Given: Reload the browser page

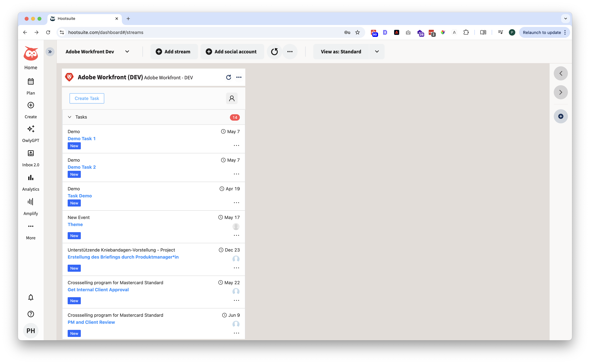Looking at the screenshot, I should (x=48, y=32).
